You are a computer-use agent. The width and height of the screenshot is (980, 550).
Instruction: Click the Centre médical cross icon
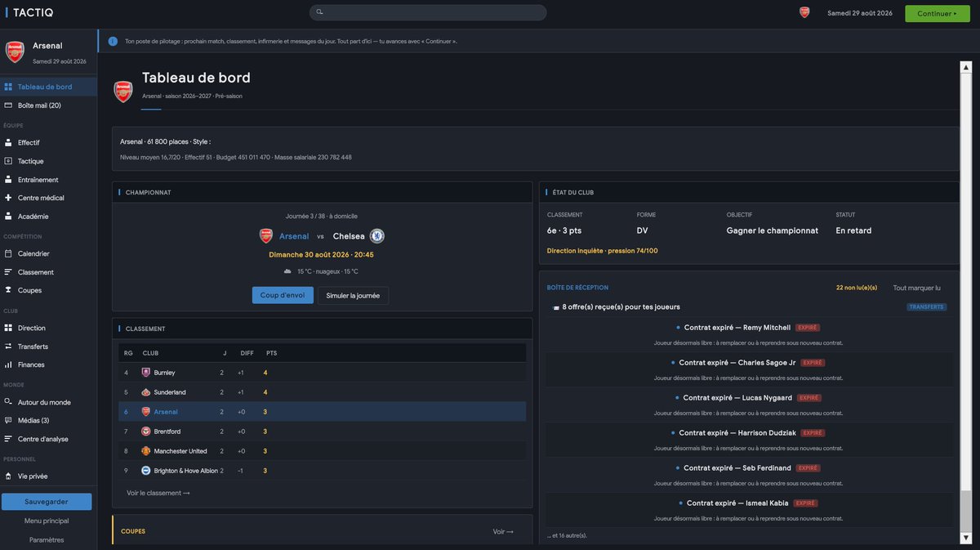[x=8, y=198]
